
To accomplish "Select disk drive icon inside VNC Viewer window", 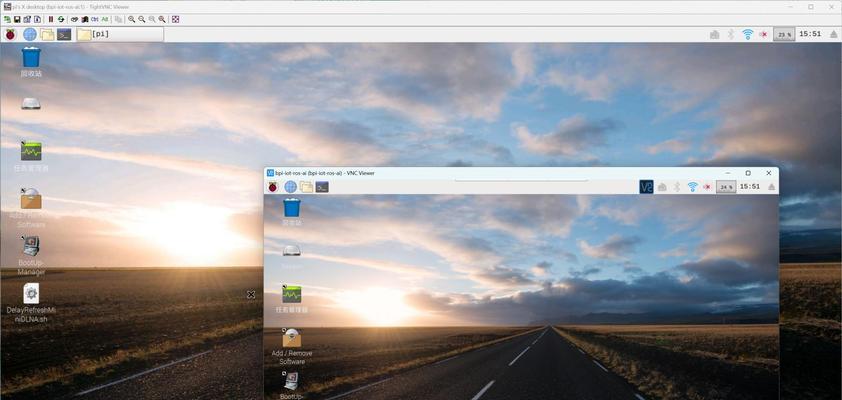I will pos(292,250).
